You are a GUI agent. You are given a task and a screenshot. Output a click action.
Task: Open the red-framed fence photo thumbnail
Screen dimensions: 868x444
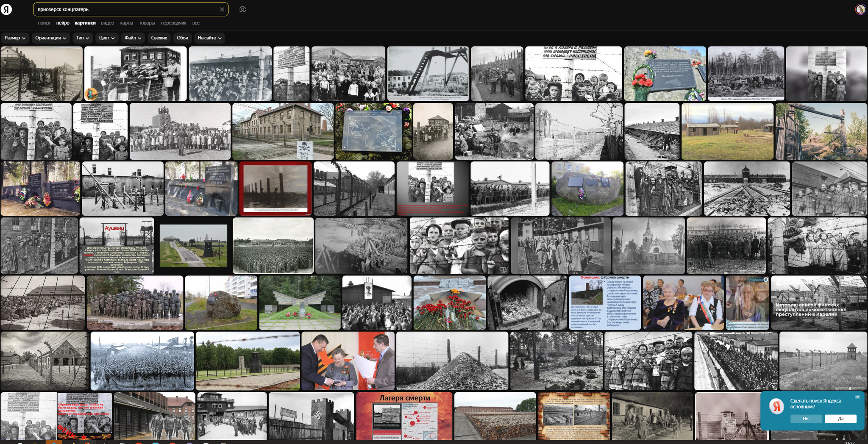[x=275, y=189]
